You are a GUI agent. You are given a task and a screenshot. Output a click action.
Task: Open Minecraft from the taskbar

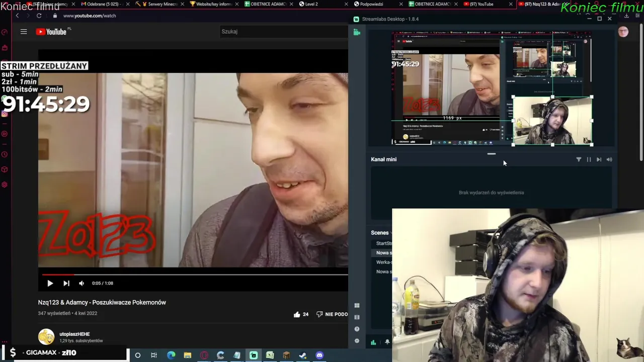coord(286,355)
